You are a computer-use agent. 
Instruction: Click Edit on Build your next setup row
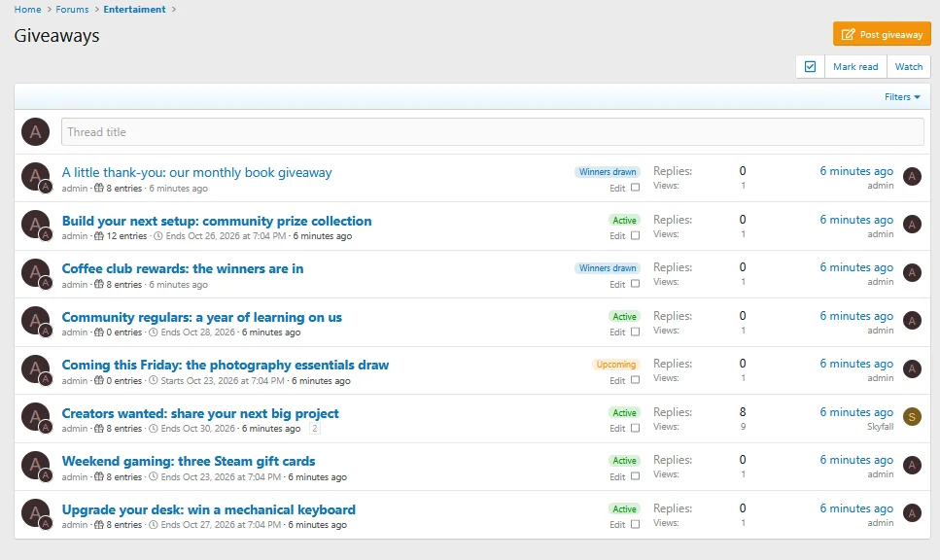(617, 236)
